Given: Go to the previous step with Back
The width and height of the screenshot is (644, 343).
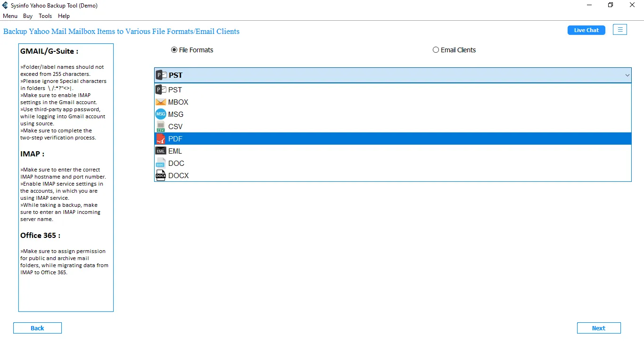Looking at the screenshot, I should (x=37, y=328).
